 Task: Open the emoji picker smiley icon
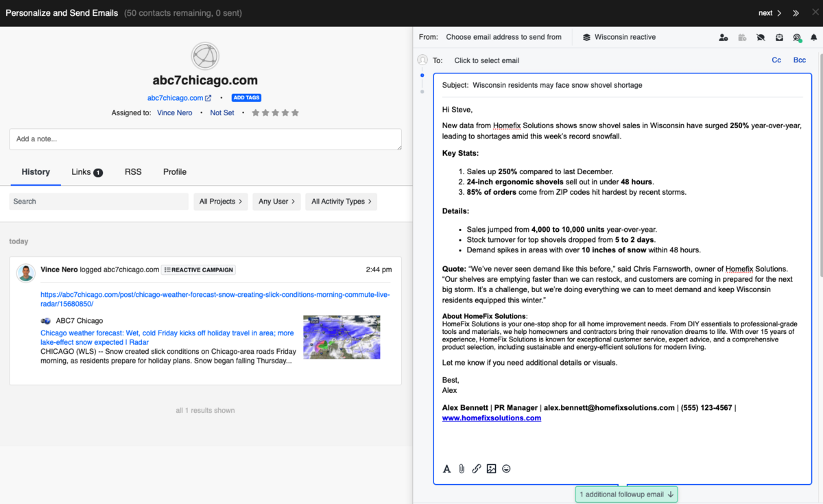[x=506, y=469]
